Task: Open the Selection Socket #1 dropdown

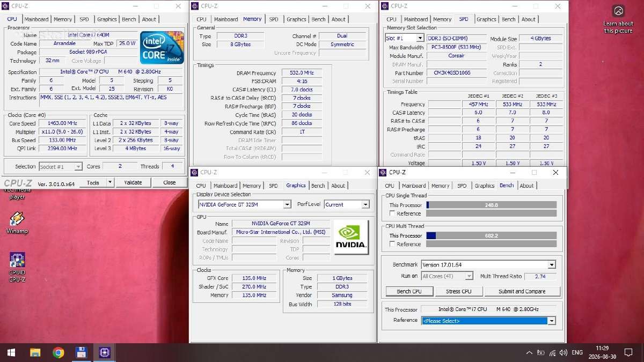Action: 78,167
